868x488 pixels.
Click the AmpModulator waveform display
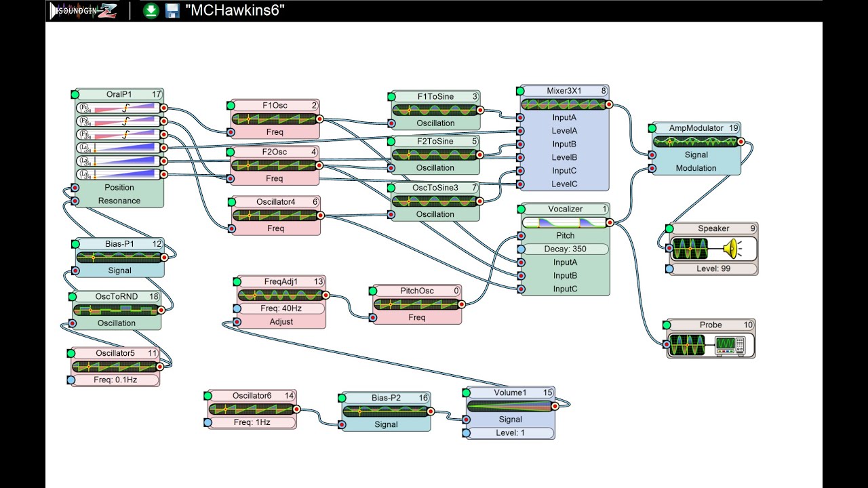(x=696, y=142)
